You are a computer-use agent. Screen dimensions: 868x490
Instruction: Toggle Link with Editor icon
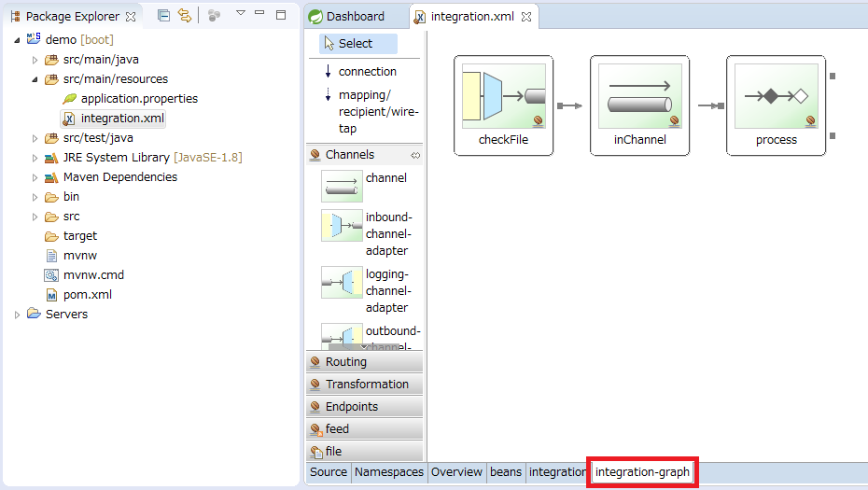pos(185,16)
